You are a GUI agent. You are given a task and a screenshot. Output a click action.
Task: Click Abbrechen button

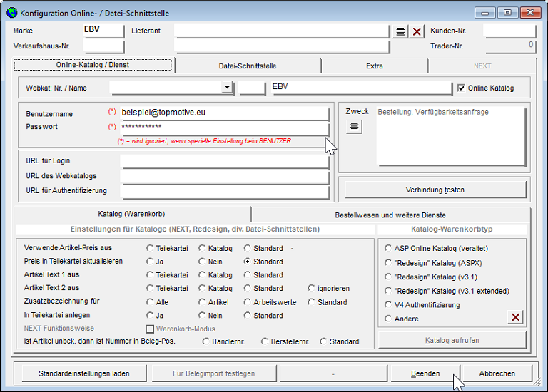click(x=497, y=373)
